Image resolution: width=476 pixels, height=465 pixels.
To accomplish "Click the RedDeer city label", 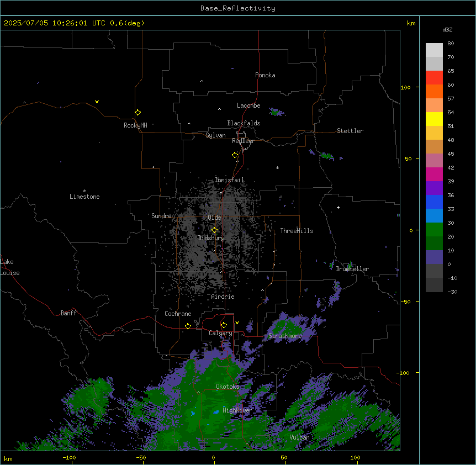I will 243,141.
